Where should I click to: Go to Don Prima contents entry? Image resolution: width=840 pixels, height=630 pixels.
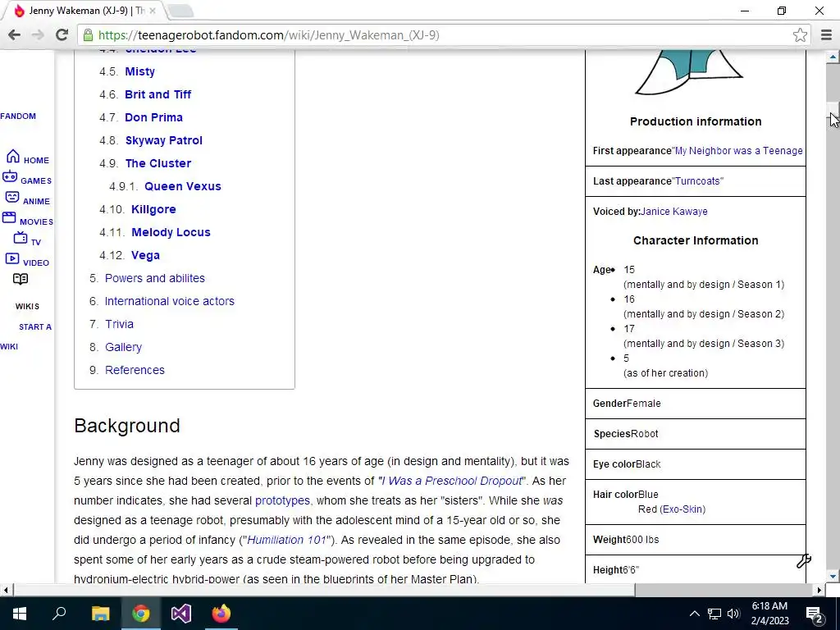click(153, 118)
